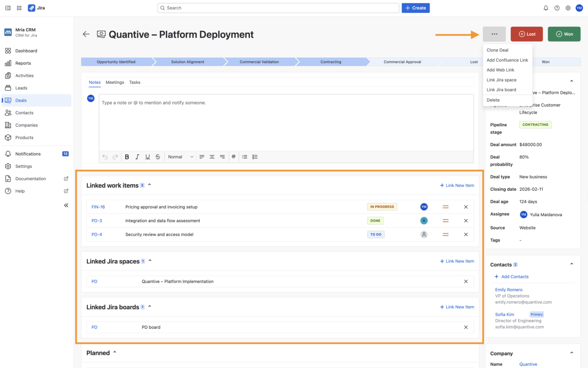Image resolution: width=588 pixels, height=368 pixels.
Task: Change priority icon on PD-4 work item
Action: 445,234
